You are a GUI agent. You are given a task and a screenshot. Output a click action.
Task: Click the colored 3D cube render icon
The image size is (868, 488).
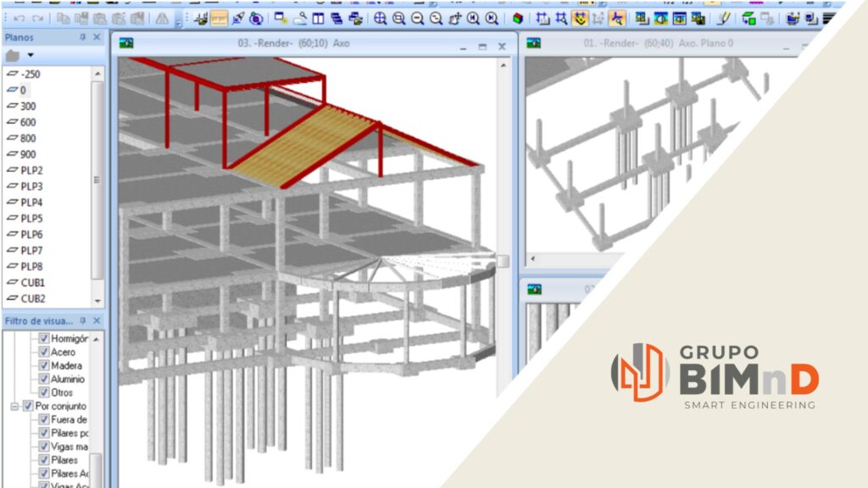click(517, 19)
